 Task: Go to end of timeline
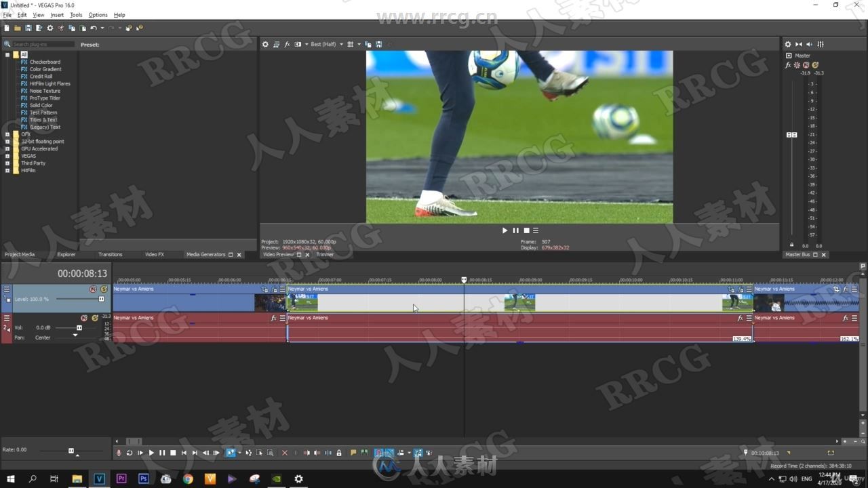coord(195,453)
